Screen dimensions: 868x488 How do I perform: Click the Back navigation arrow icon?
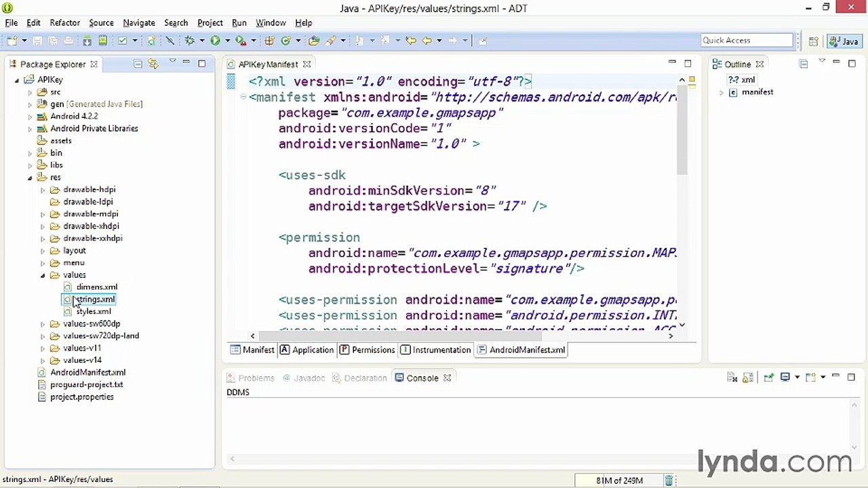click(427, 41)
